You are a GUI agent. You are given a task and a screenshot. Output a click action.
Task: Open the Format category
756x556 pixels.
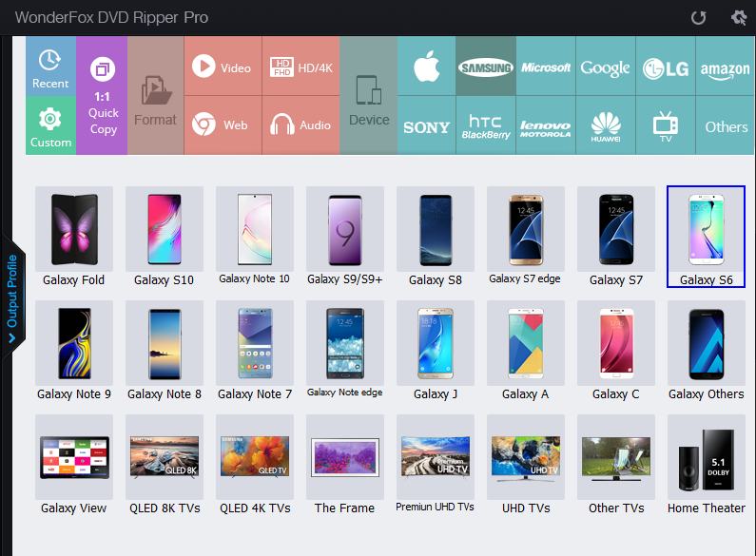[155, 95]
